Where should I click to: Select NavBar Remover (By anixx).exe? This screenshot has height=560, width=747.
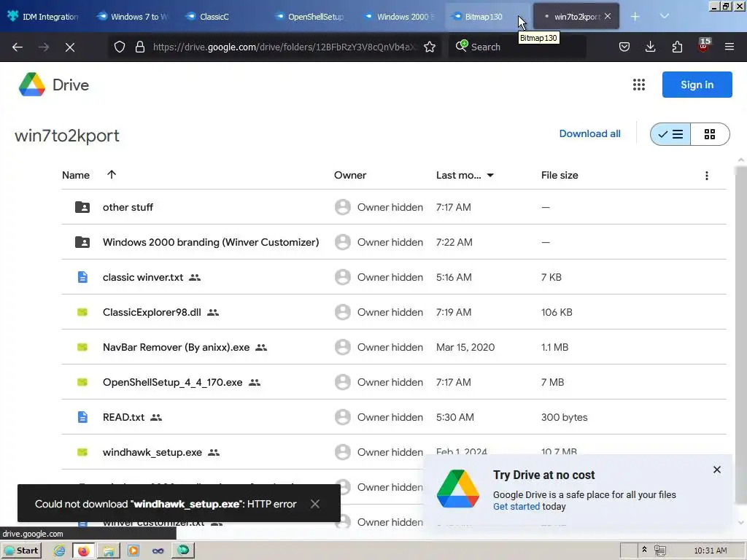pos(177,347)
